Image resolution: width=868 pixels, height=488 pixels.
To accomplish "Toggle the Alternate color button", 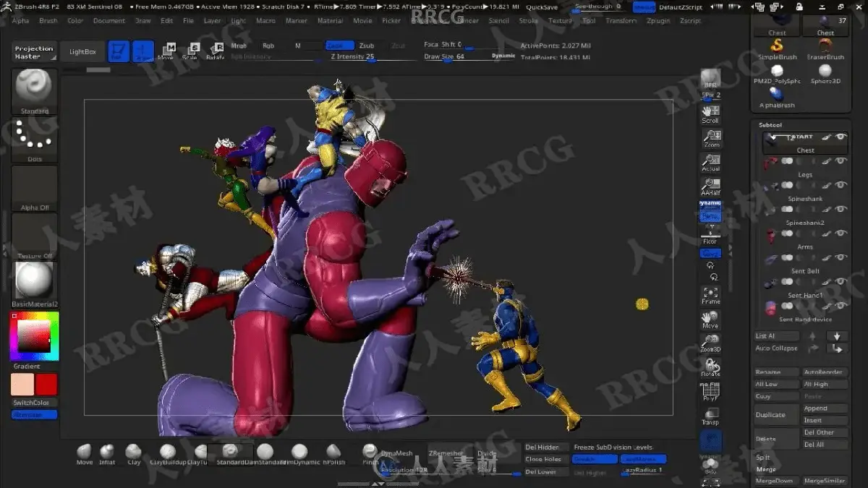I will (x=34, y=415).
